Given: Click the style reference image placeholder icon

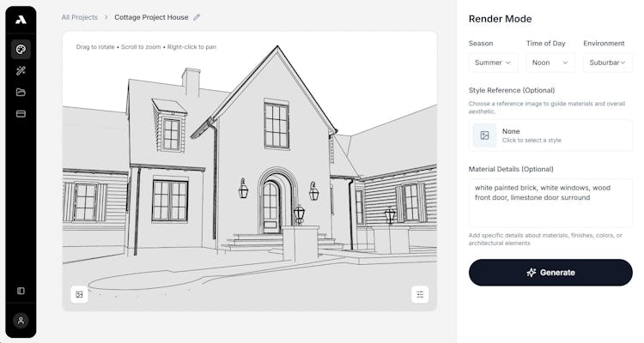Looking at the screenshot, I should click(484, 135).
